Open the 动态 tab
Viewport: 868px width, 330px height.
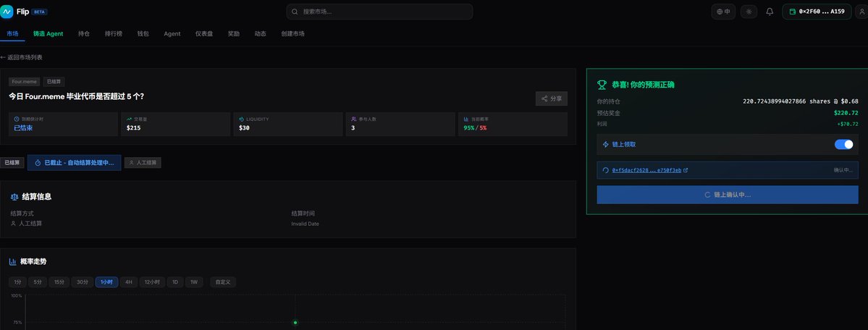click(x=260, y=34)
